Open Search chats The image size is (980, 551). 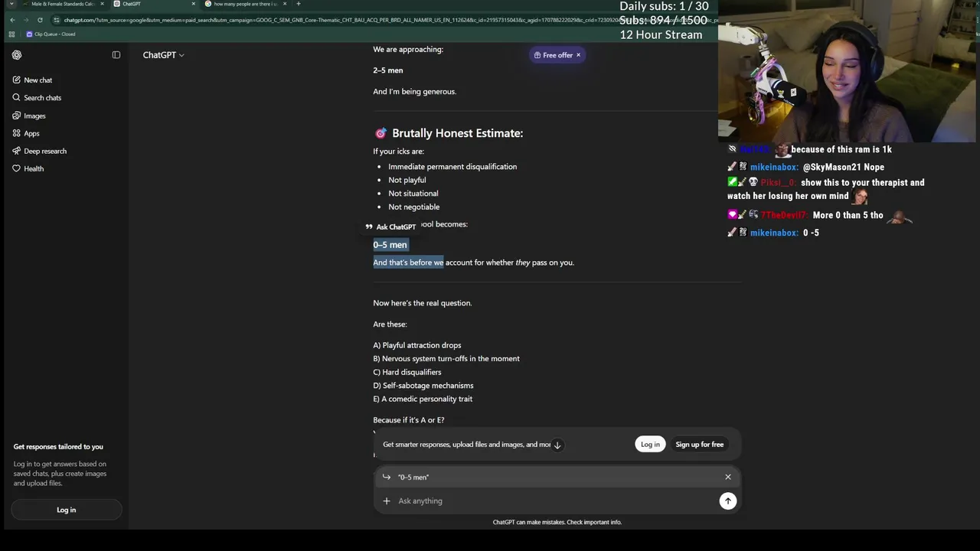click(37, 97)
